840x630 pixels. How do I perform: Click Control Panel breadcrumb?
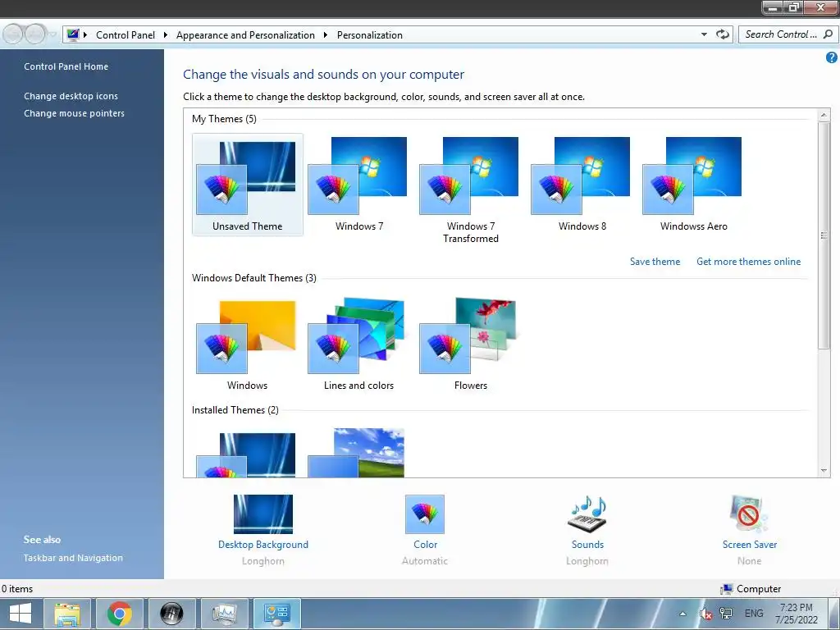pos(126,34)
